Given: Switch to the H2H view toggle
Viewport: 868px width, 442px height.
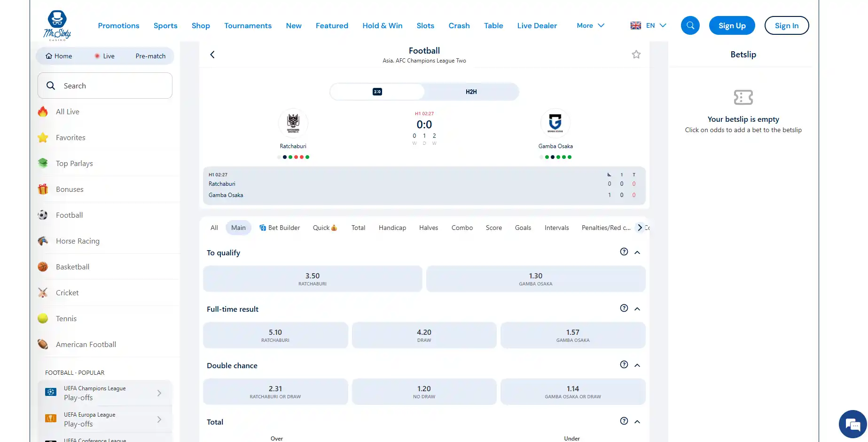Looking at the screenshot, I should point(471,92).
